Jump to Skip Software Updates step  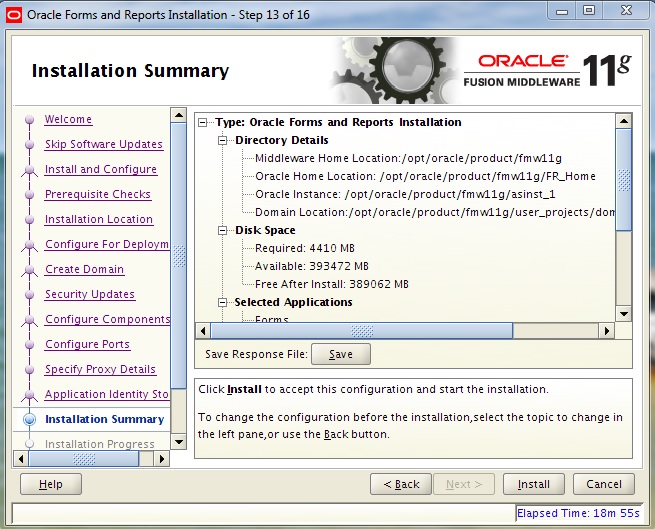103,145
